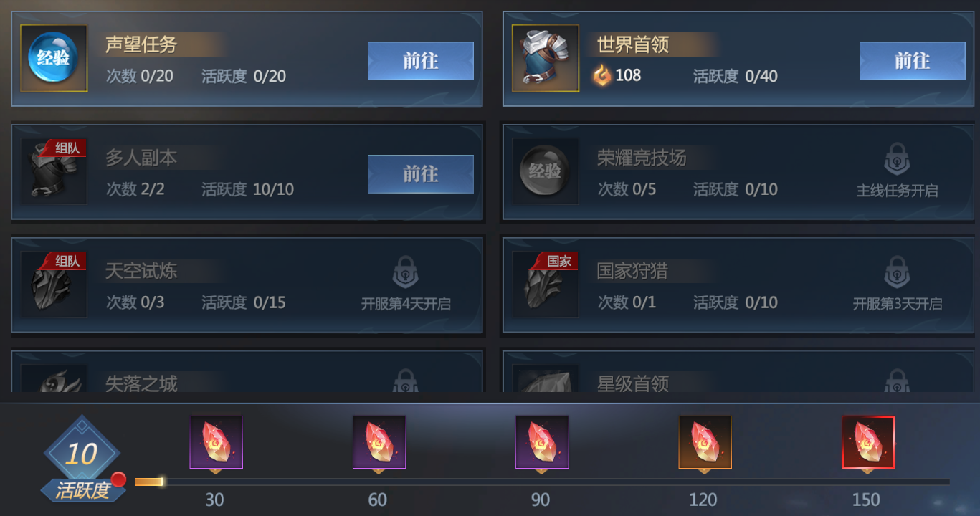This screenshot has width=980, height=516.
Task: Click 前往 button for 世界首领
Action: coord(913,61)
